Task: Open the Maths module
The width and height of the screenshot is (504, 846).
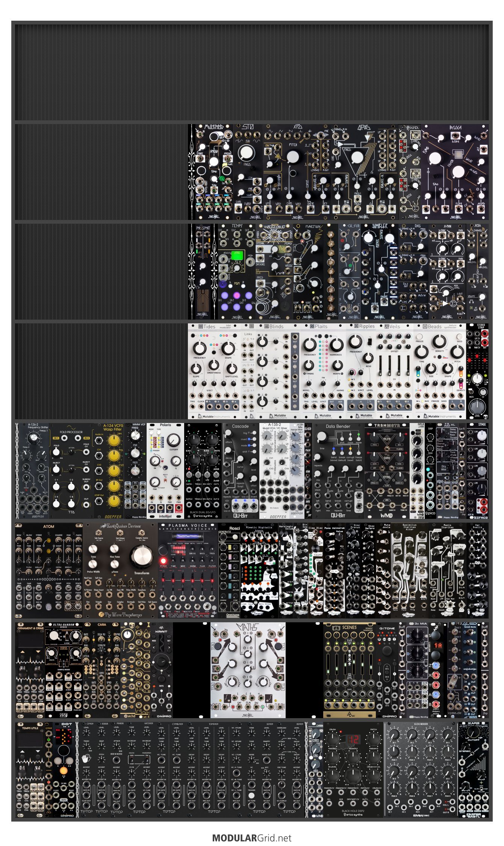Action: (248, 670)
